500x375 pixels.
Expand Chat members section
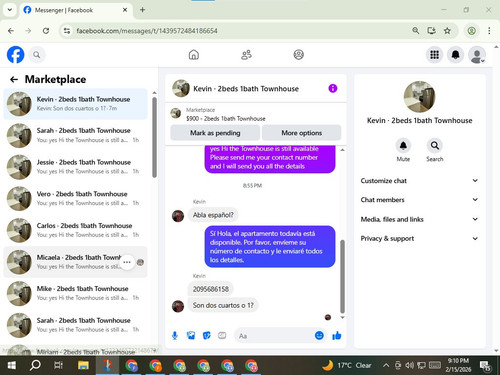coord(419,200)
